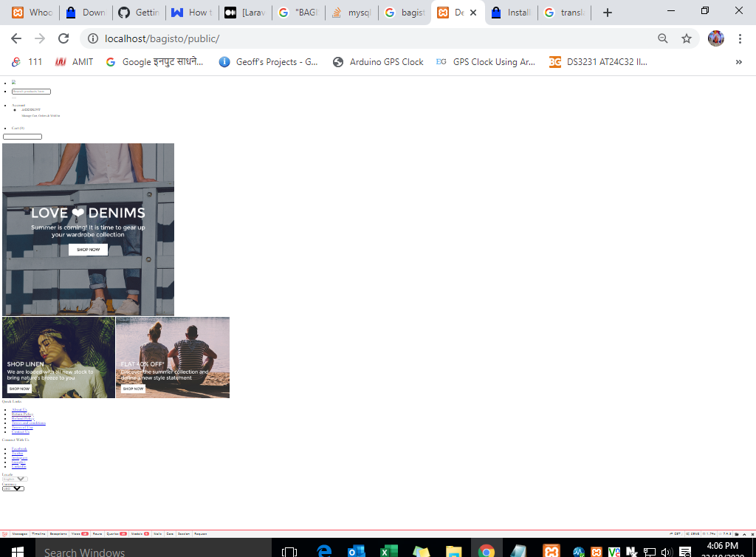
Task: Open the Chrome profile avatar
Action: [716, 38]
